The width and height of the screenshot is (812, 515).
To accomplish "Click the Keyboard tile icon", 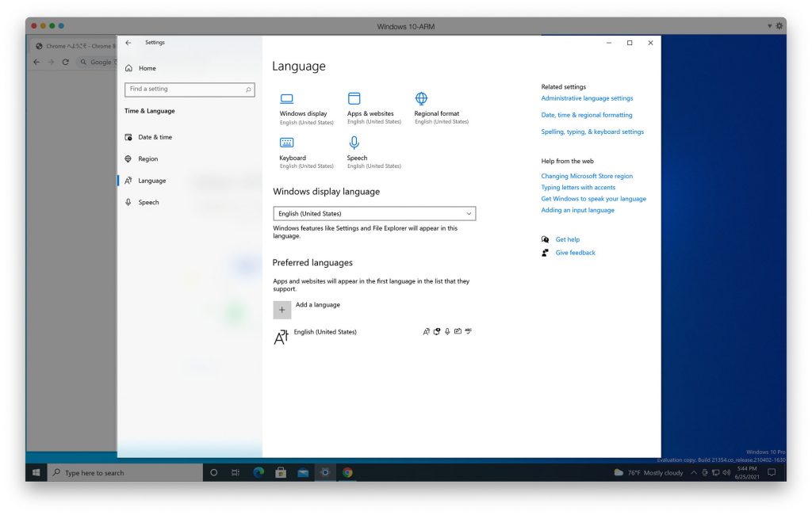I will [286, 143].
